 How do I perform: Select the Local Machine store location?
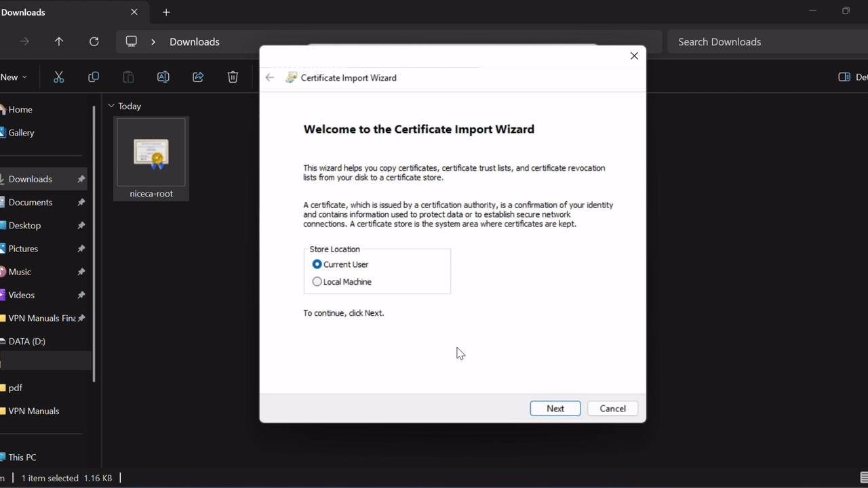click(317, 281)
